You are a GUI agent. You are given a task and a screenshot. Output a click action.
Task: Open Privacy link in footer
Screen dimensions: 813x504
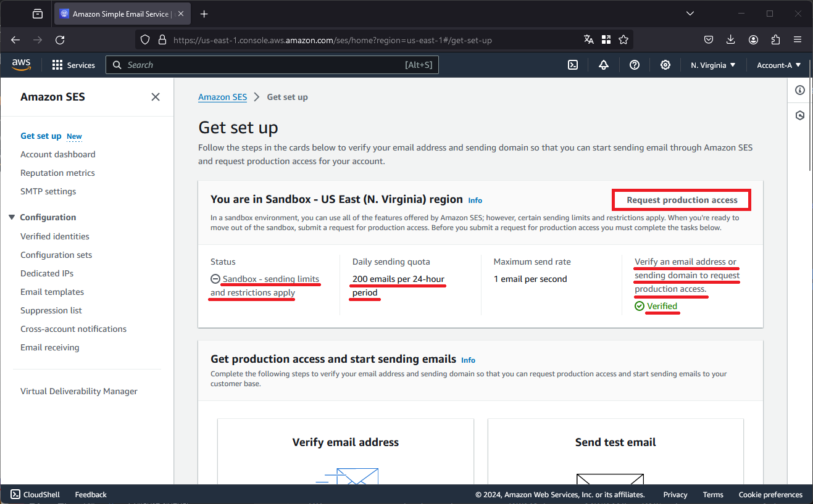point(675,494)
